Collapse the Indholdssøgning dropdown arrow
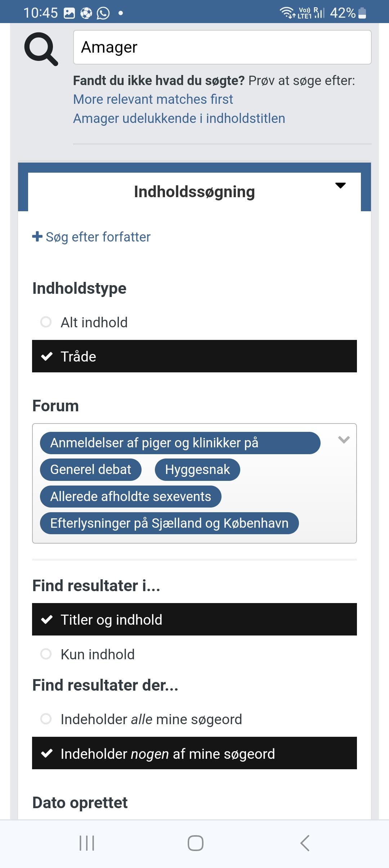Viewport: 389px width, 868px height. click(x=340, y=185)
